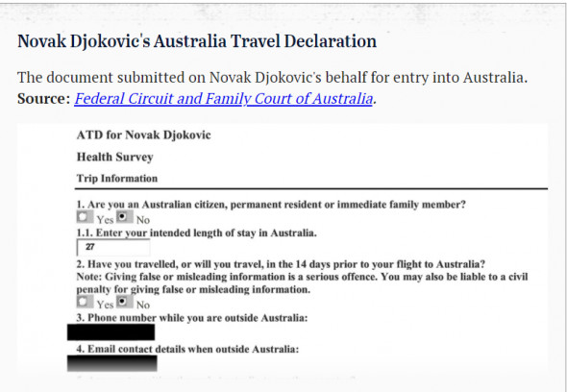Select Yes for travelled in 14 days question
Viewport: 567px width, 392px height.
(x=85, y=302)
